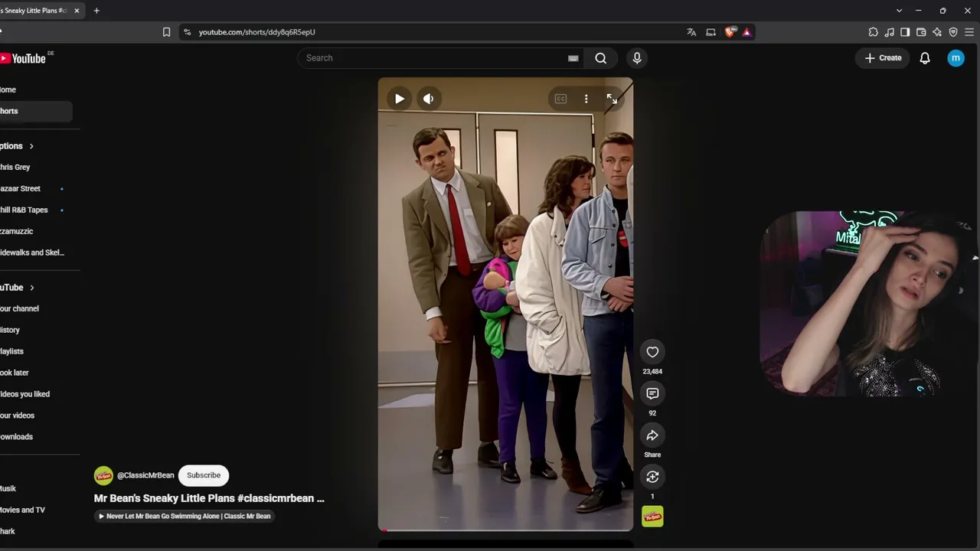
Task: Mute the video with the speaker icon
Action: pyautogui.click(x=429, y=99)
